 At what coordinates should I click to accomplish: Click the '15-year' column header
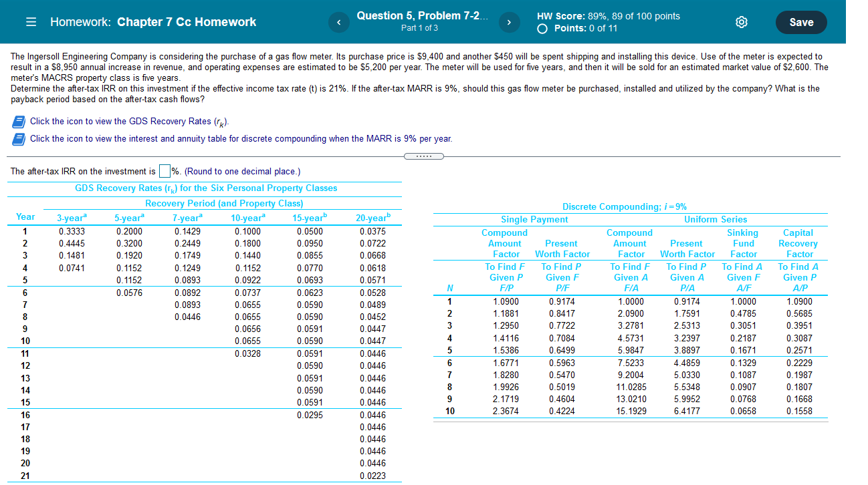coord(310,217)
